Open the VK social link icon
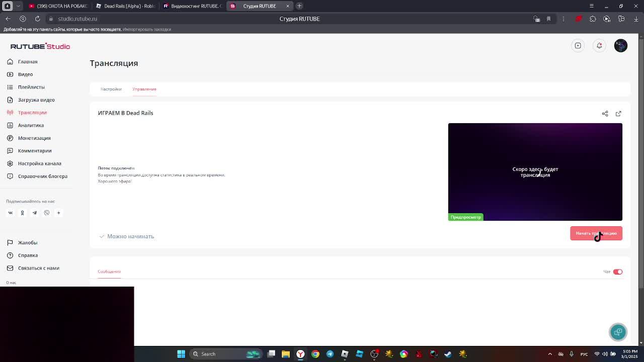The width and height of the screenshot is (644, 362). tap(10, 213)
